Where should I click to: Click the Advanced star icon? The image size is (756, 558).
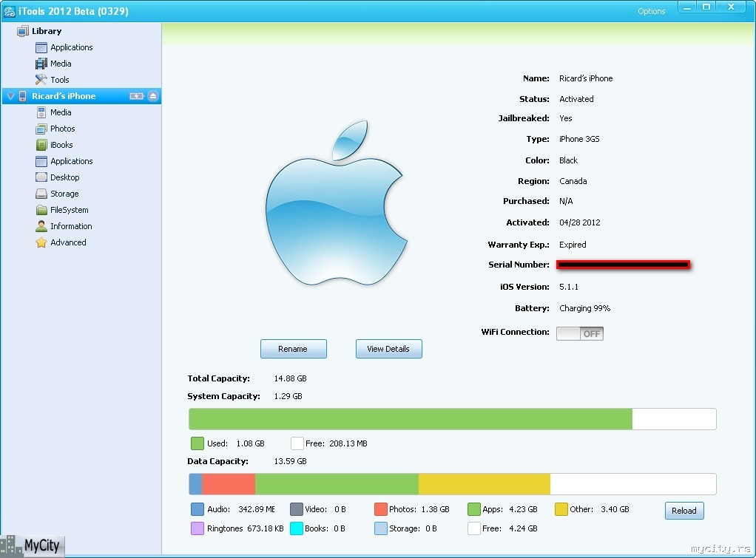coord(41,242)
